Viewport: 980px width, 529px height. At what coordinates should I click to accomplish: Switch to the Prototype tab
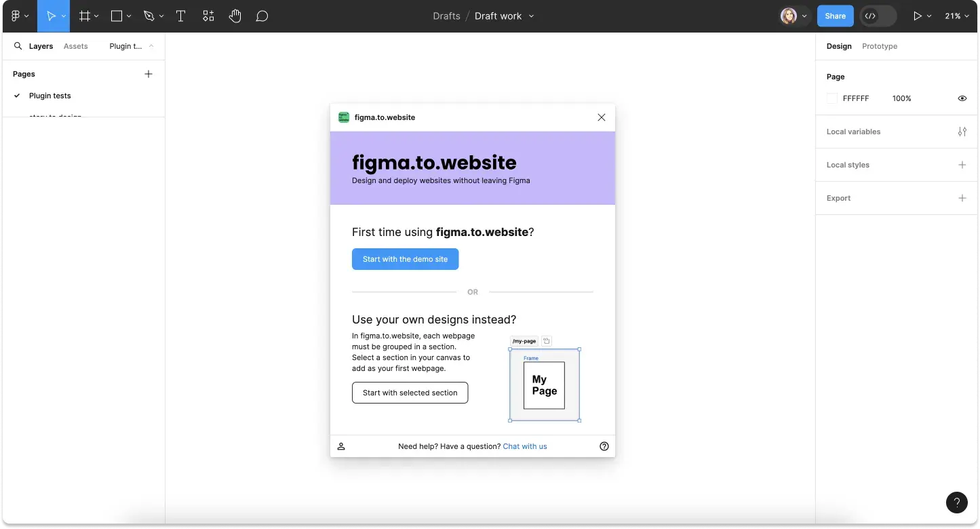879,46
